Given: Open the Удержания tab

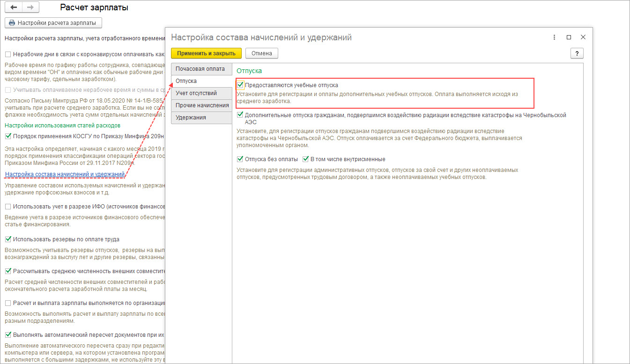Looking at the screenshot, I should tap(201, 118).
